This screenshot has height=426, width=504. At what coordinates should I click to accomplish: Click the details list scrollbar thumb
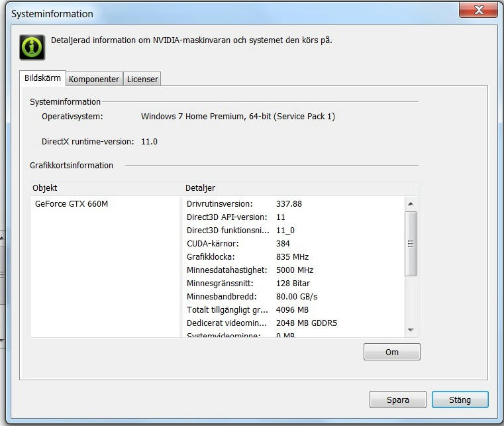(411, 244)
